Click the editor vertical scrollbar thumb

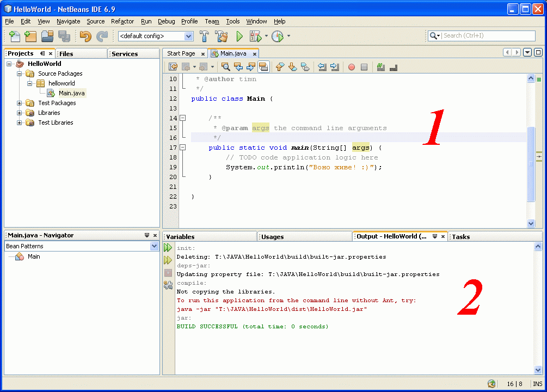(x=531, y=163)
